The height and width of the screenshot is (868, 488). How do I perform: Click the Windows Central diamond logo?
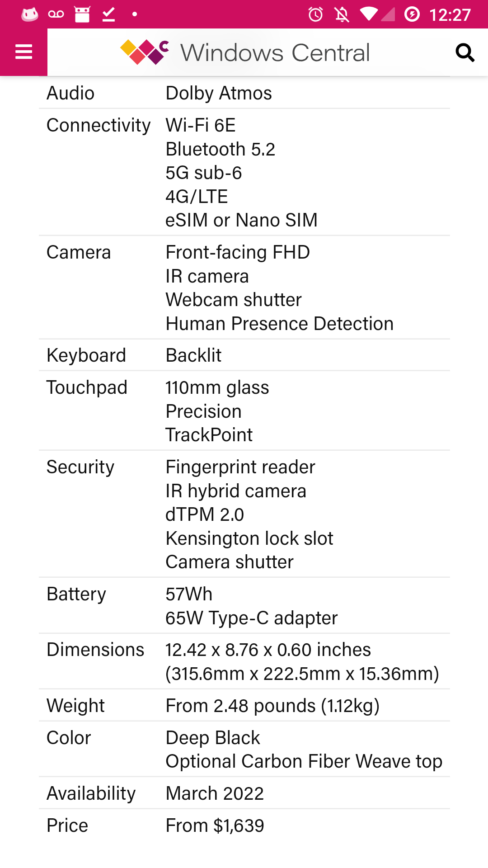pos(145,52)
